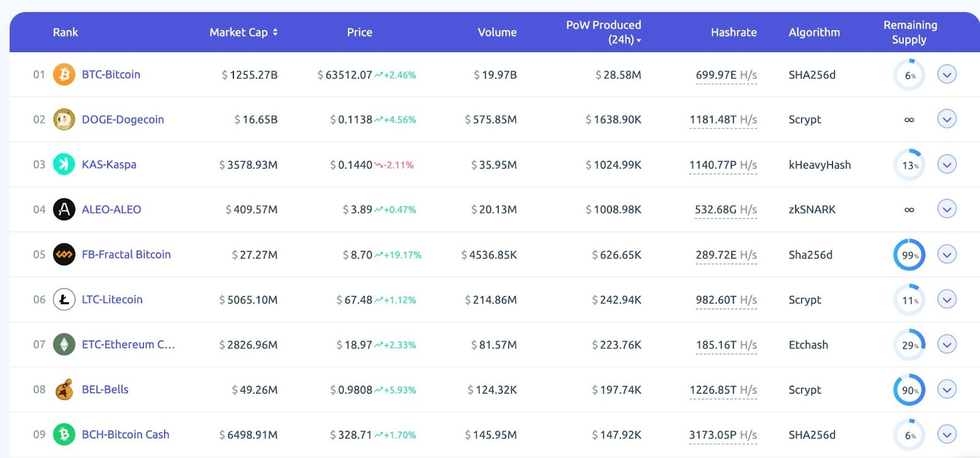
Task: Click the Bitcoin Cash logo icon
Action: [x=64, y=435]
